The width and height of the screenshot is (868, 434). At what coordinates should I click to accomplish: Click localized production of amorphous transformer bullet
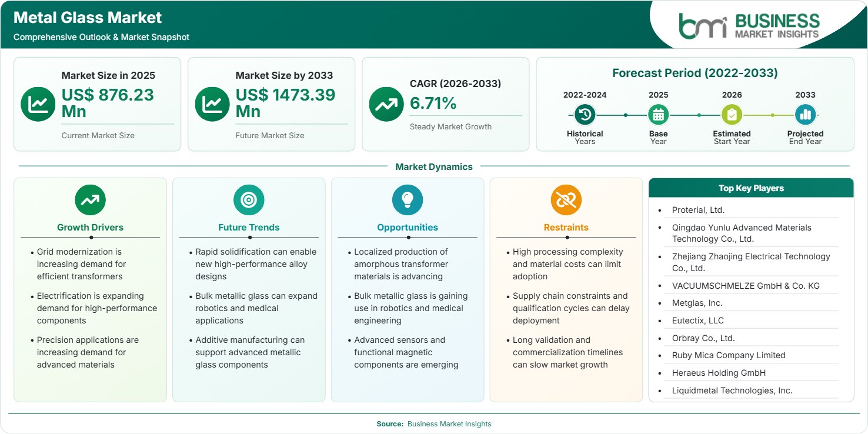coord(401,264)
